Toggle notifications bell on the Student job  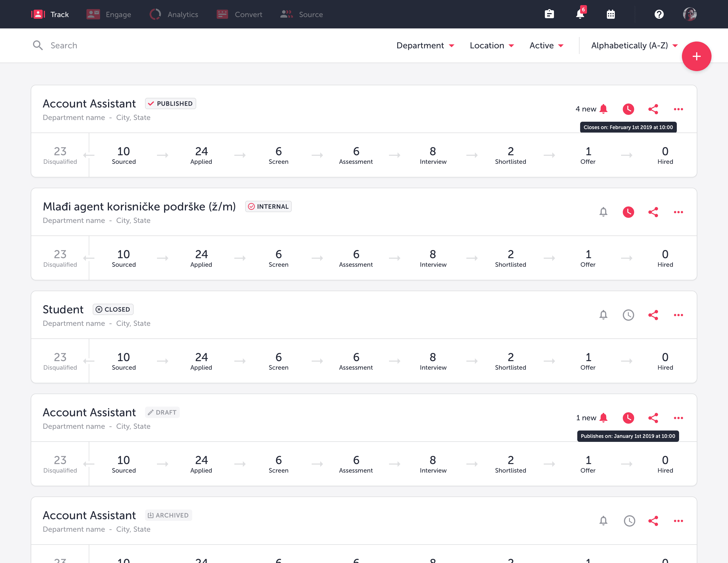coord(603,315)
